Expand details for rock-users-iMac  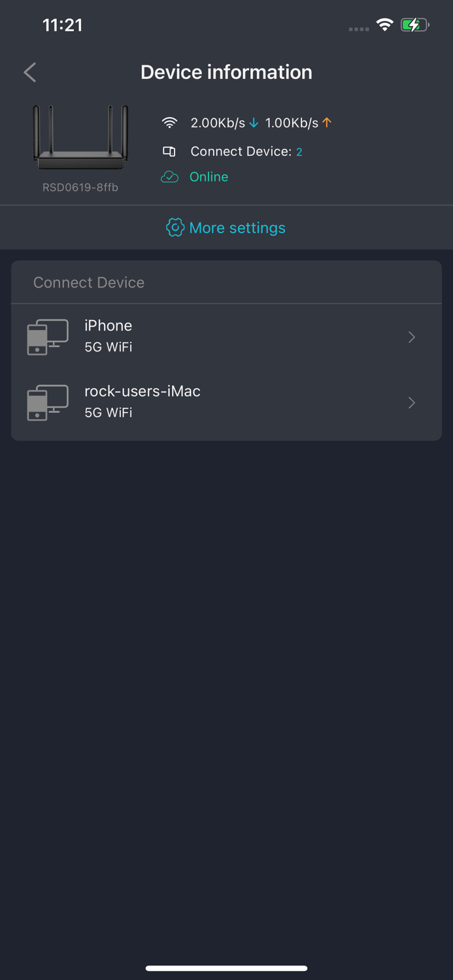pos(411,402)
